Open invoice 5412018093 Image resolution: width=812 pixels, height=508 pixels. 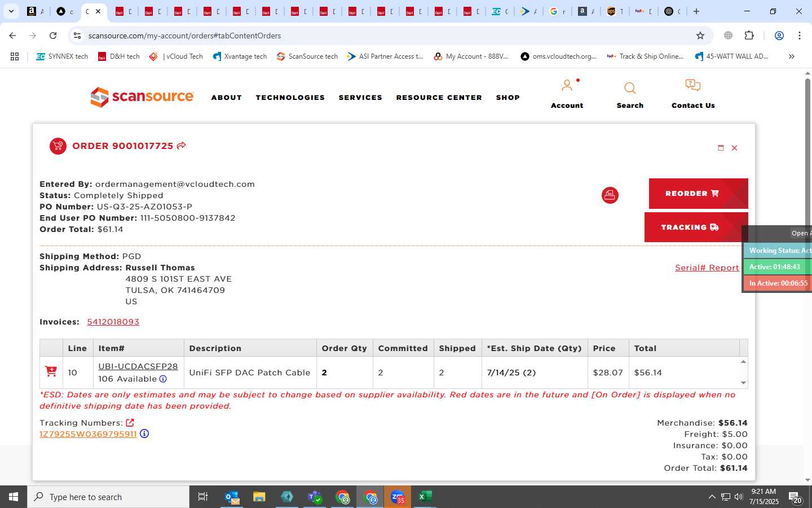[113, 322]
